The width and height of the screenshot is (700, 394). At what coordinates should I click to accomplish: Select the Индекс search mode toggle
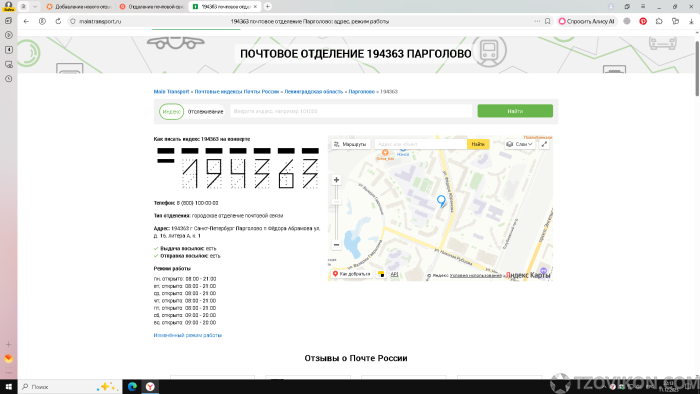pyautogui.click(x=171, y=112)
